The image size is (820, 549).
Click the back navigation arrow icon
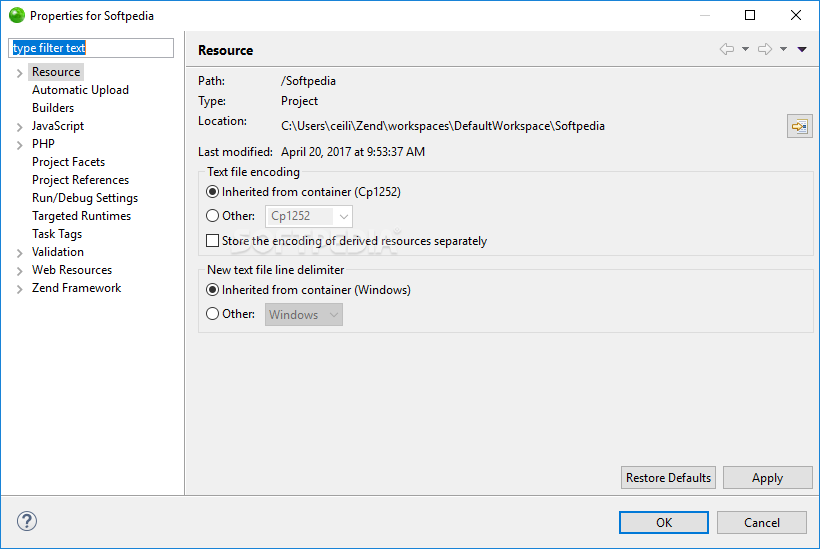[x=726, y=49]
